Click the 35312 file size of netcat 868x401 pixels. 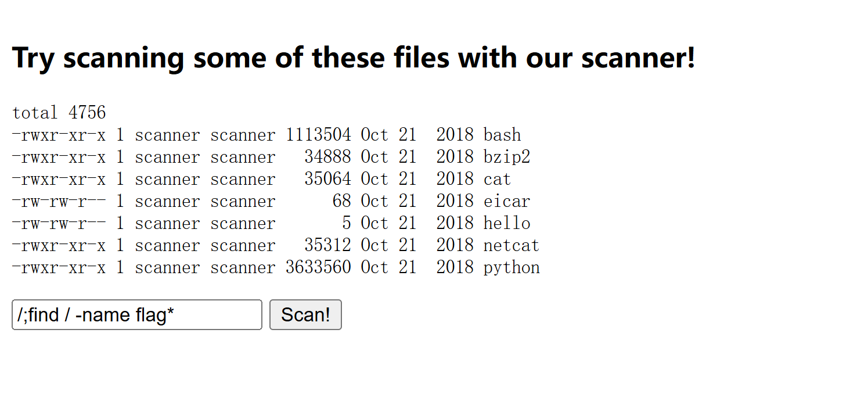327,245
